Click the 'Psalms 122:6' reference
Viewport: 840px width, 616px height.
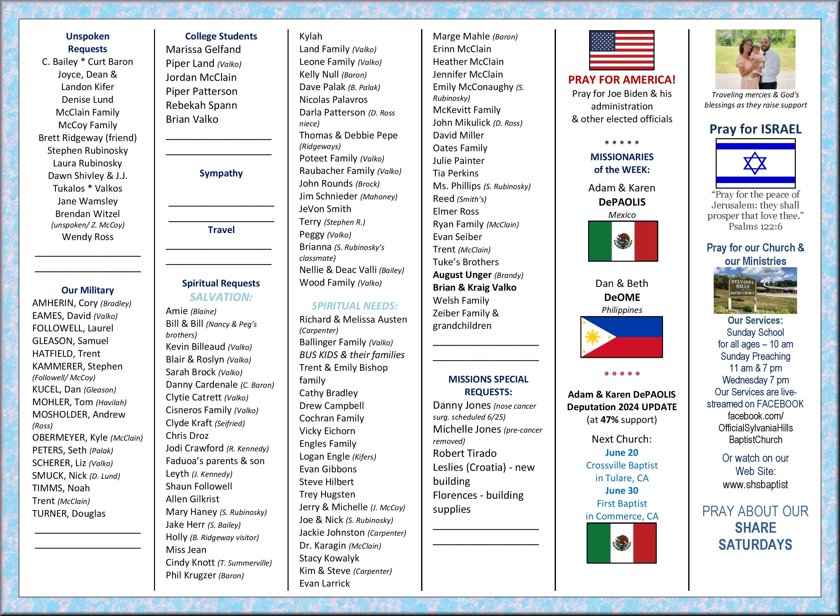[755, 226]
